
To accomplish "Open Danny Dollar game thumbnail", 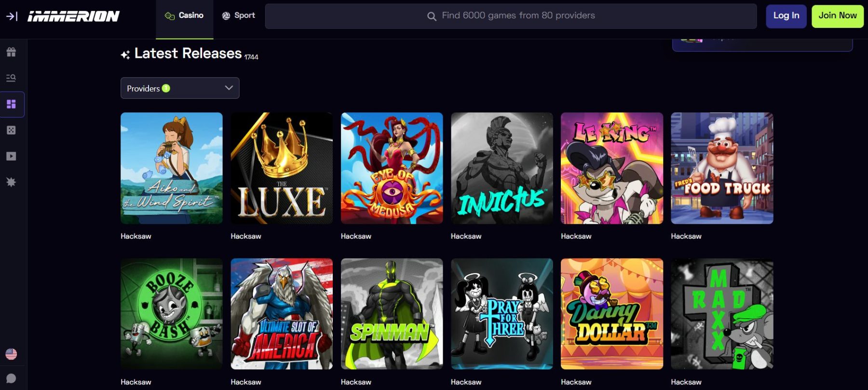I will point(612,314).
